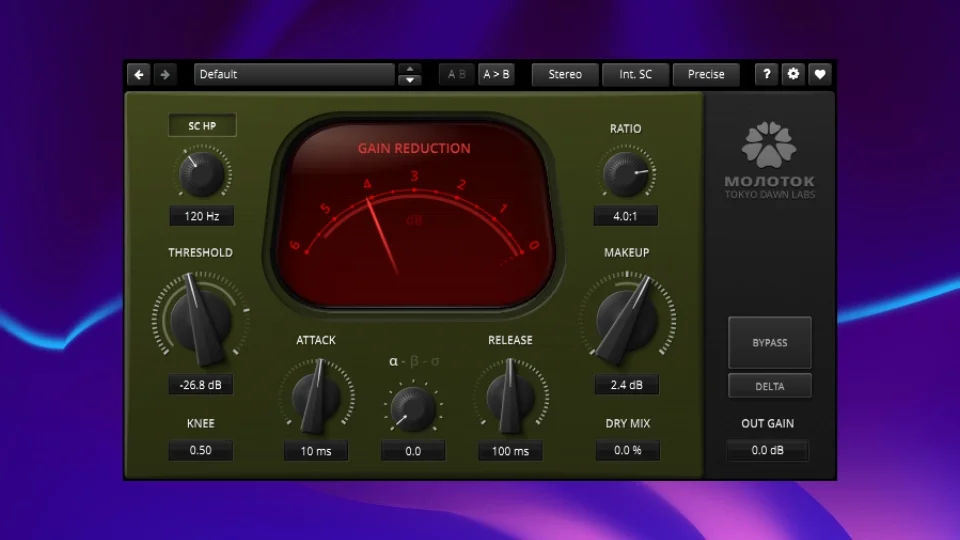
Task: Edit the Out Gain 0.0 dB field
Action: pyautogui.click(x=767, y=450)
